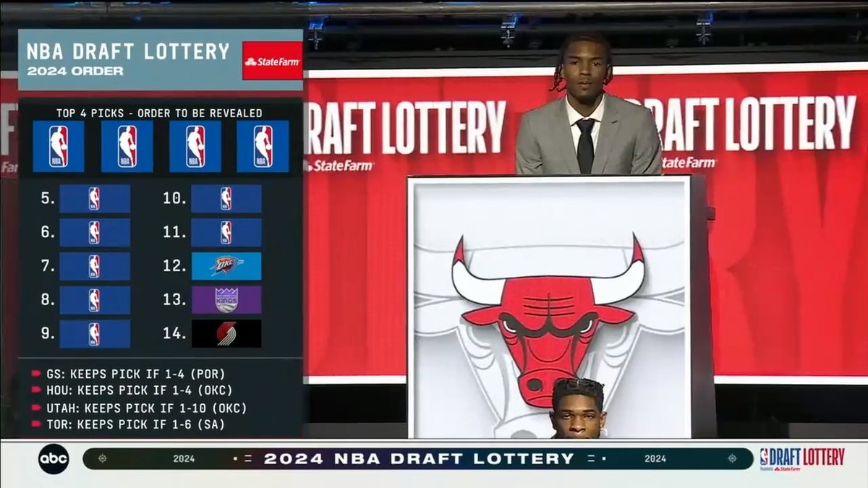This screenshot has width=868, height=488.
Task: Click the red bullet beside the HOU note
Action: pyautogui.click(x=36, y=391)
